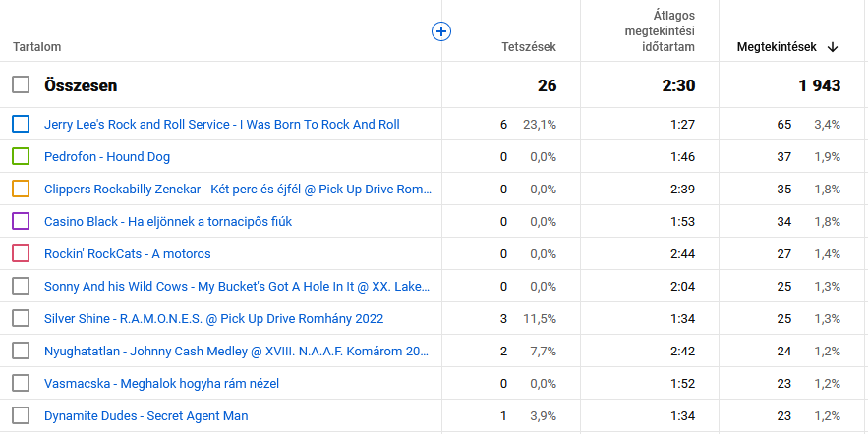Toggle checkbox for Clippers Rockabilly Zenekar row
This screenshot has height=434, width=868.
(21, 190)
